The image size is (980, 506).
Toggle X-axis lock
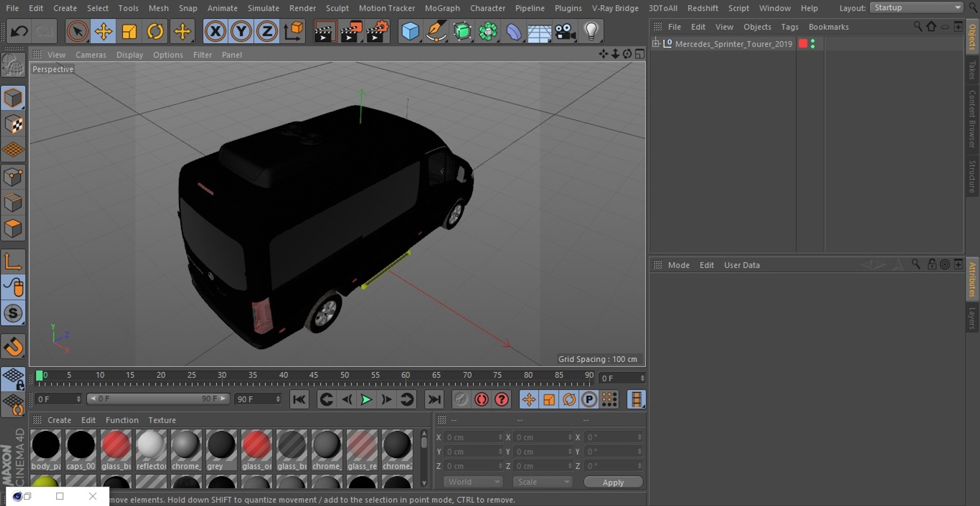tap(215, 32)
